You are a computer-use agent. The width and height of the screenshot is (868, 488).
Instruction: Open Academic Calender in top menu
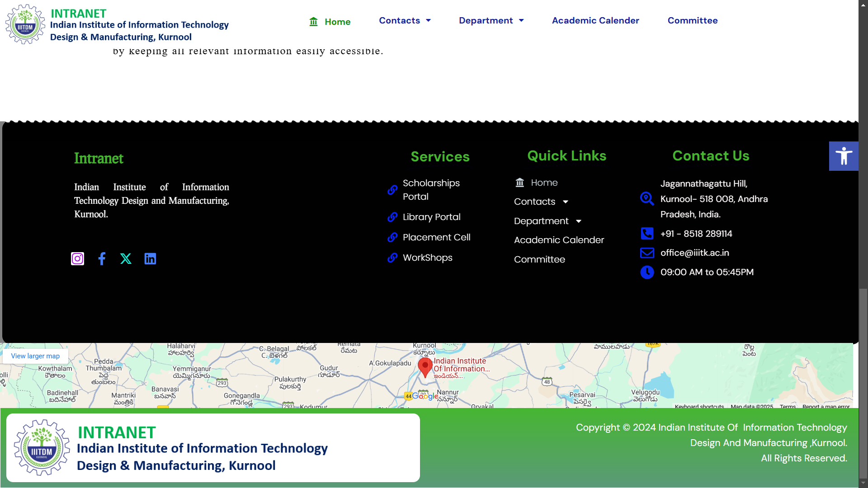pos(595,21)
